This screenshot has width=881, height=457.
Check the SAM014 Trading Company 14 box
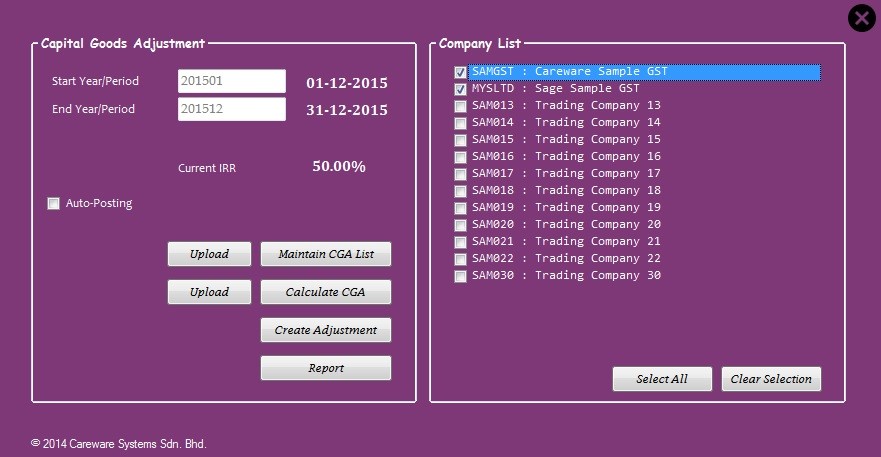pos(460,123)
